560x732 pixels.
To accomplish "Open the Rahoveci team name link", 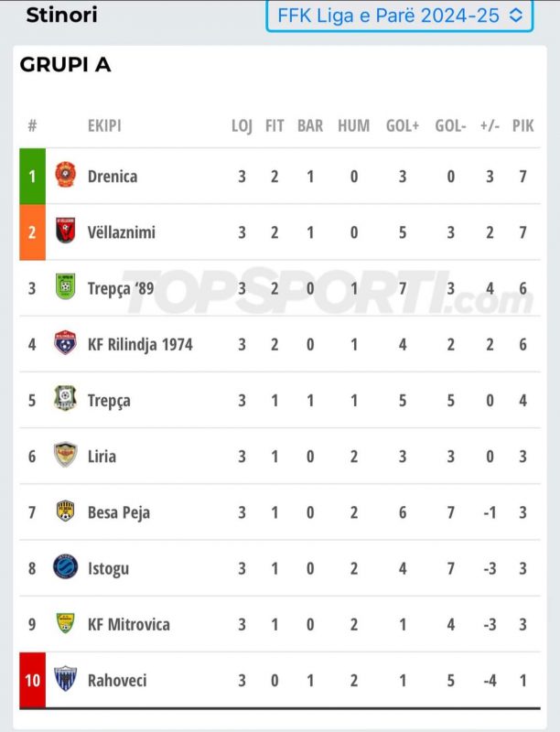I will 117,681.
